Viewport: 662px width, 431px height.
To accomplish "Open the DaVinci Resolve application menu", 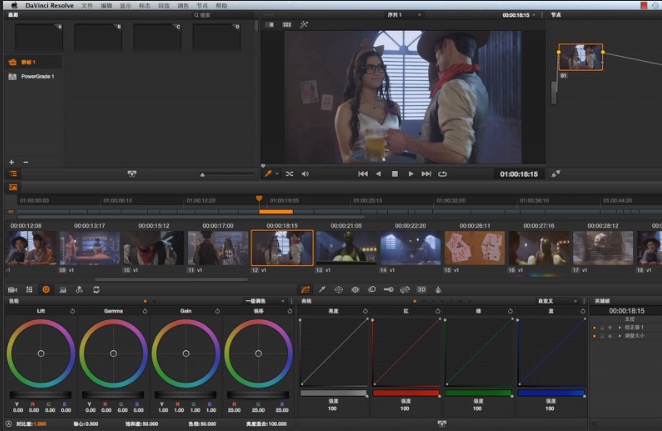I will 49,5.
